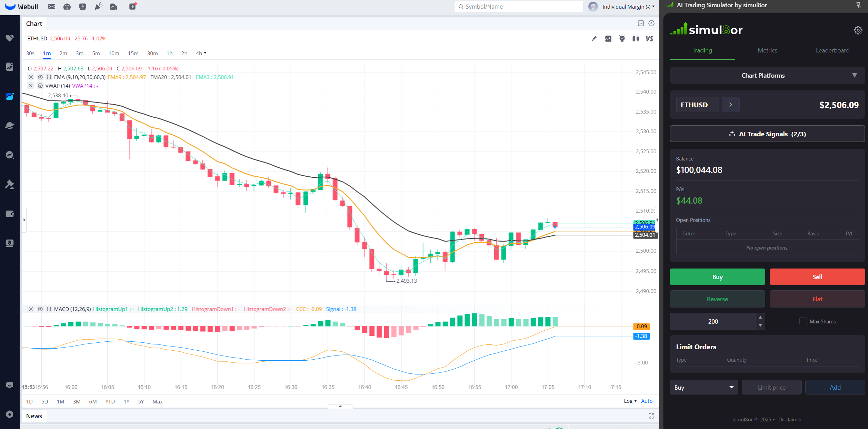Screen dimensions: 868x429
Task: Switch to the Metrics tab
Action: 767,50
